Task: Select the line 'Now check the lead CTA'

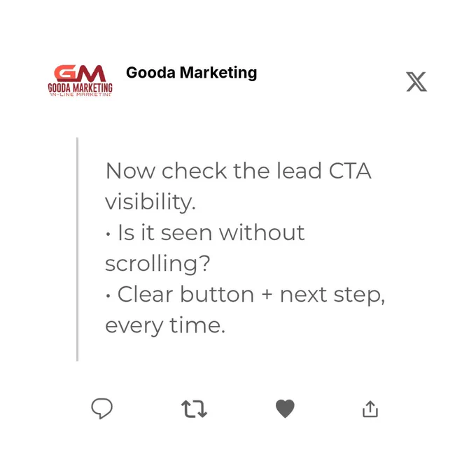Action: 238,171
